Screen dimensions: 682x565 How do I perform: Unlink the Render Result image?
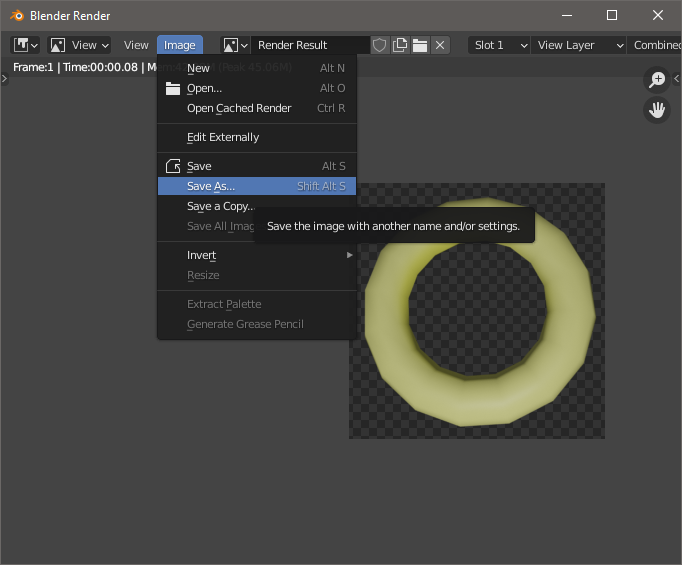point(441,45)
